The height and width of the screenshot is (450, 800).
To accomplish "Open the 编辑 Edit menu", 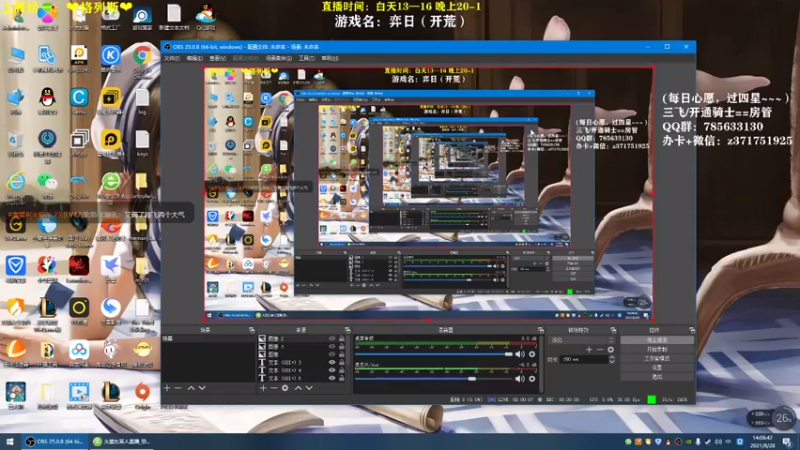I will [x=194, y=59].
